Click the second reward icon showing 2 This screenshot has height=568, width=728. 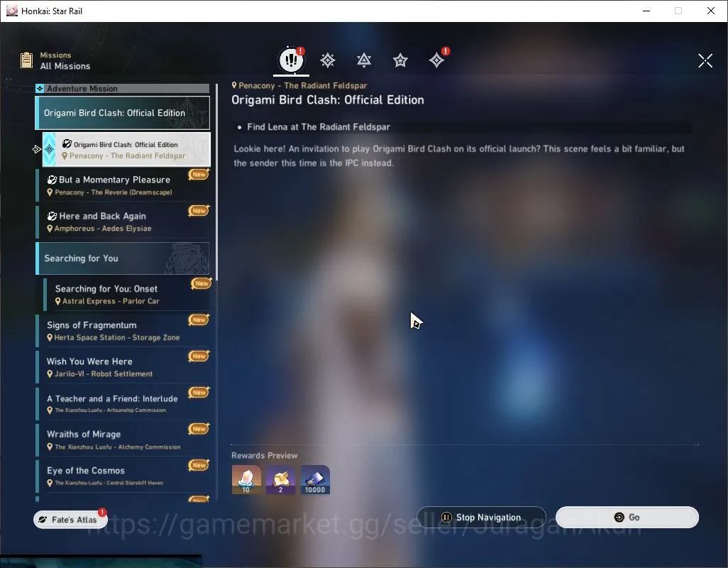point(280,479)
